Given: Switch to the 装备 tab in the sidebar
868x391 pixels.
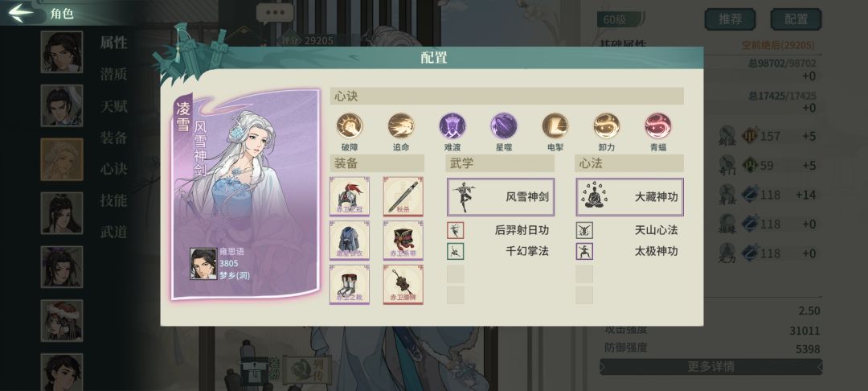Looking at the screenshot, I should pyautogui.click(x=113, y=138).
